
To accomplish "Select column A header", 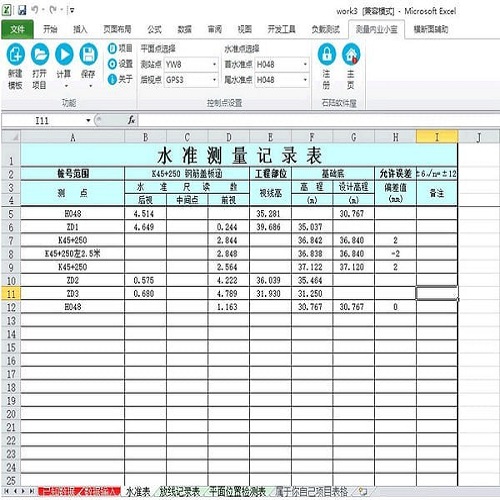I will 73,137.
